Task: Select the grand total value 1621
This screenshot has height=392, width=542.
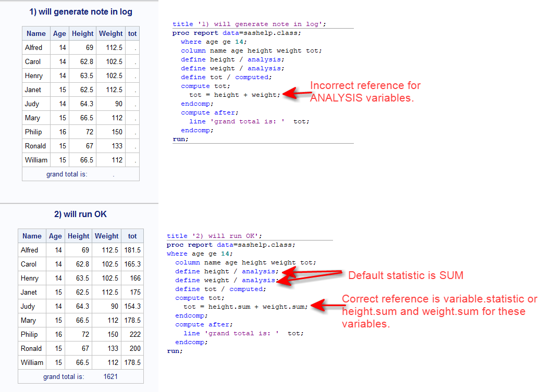Action: pyautogui.click(x=110, y=376)
